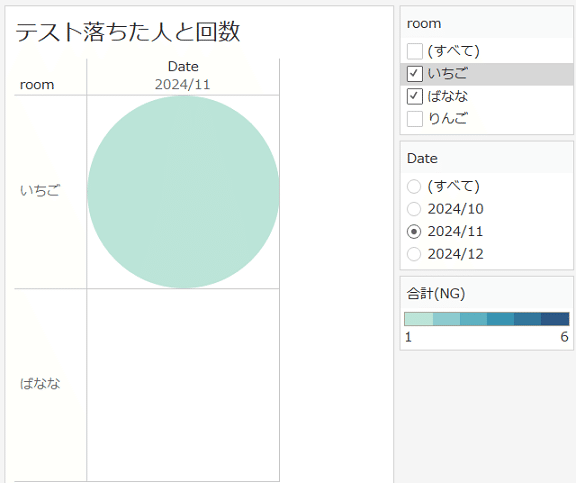The image size is (576, 483).
Task: Click the 合計(NG) color gradient legend
Action: (487, 319)
